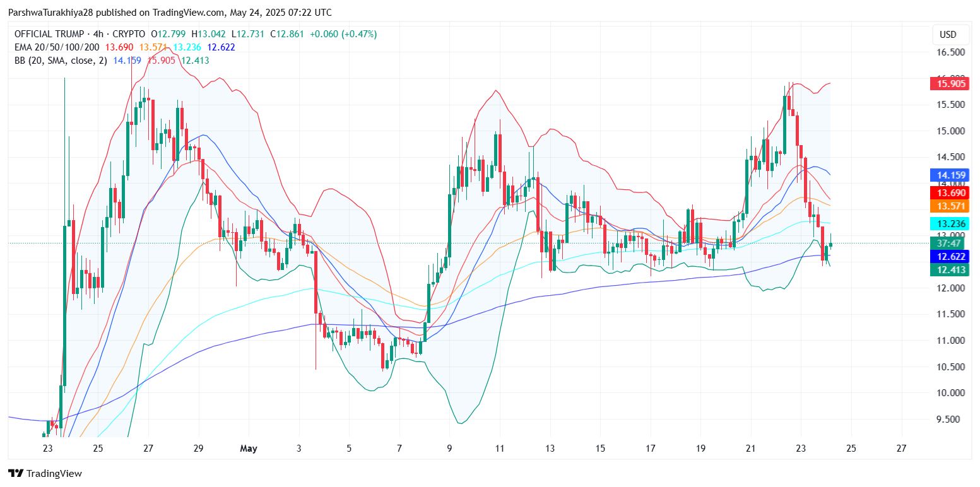Click date axis label 9
The image size is (980, 487).
(x=449, y=449)
